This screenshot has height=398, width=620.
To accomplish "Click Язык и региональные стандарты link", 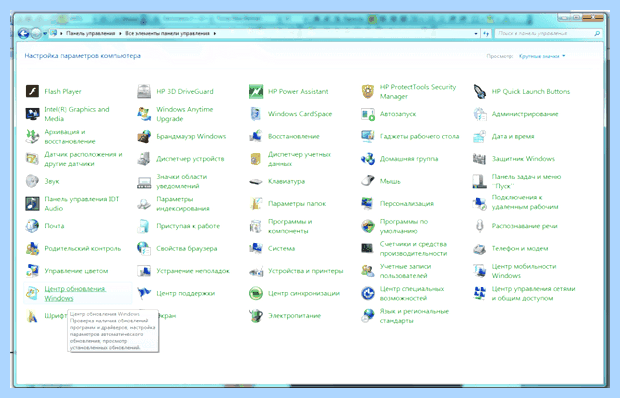I will click(414, 316).
